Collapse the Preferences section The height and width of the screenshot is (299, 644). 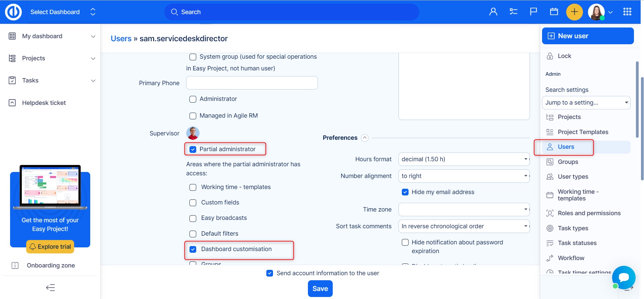(x=365, y=138)
